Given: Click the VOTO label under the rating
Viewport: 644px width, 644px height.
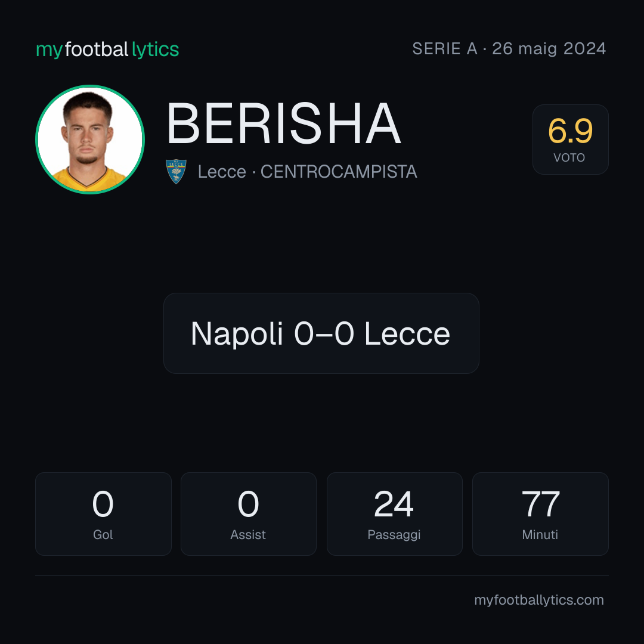Looking at the screenshot, I should pyautogui.click(x=569, y=157).
